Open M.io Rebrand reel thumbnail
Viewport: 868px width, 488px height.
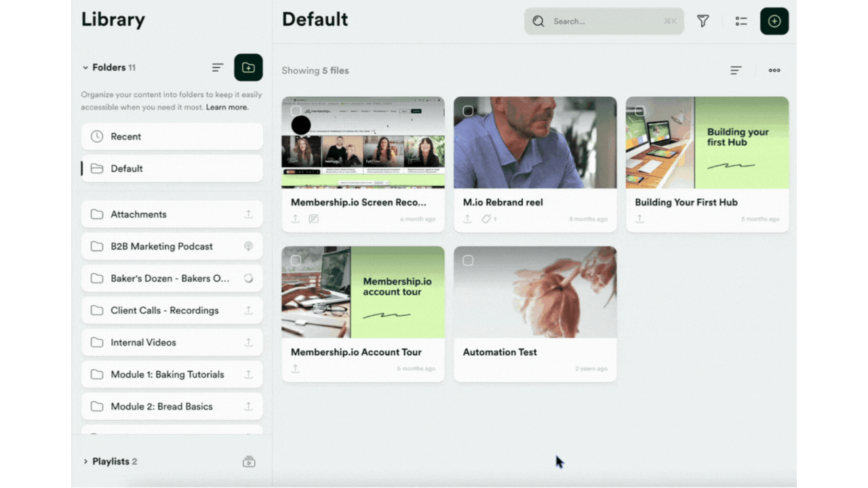point(535,142)
